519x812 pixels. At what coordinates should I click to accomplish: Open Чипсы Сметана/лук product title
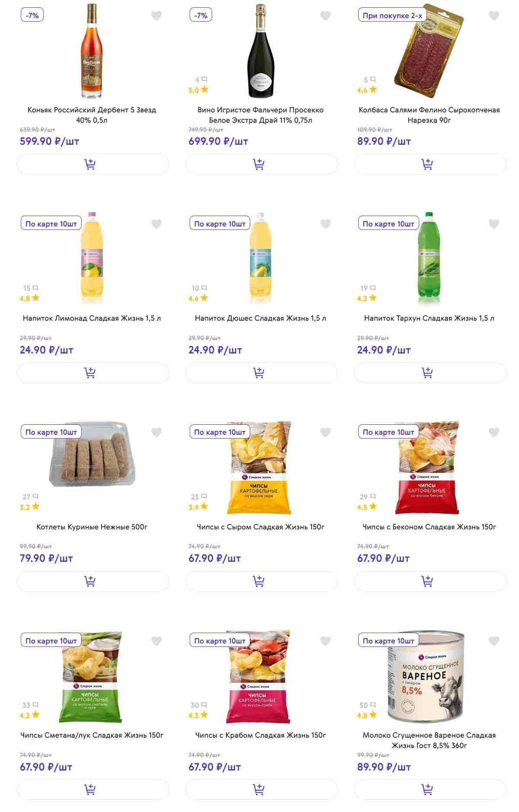92,735
